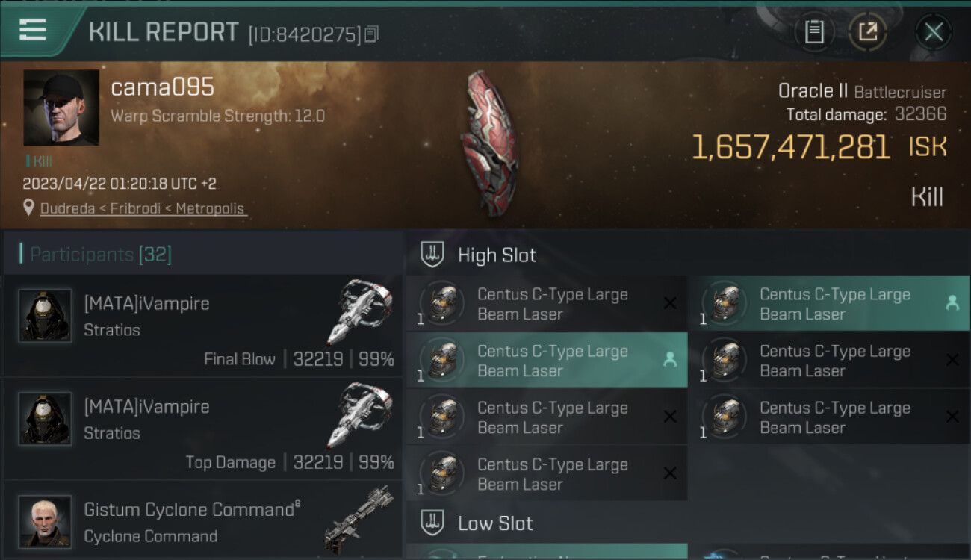Select the first Centus C-Type Large Beam Laser
This screenshot has width=971, height=560.
(545, 304)
